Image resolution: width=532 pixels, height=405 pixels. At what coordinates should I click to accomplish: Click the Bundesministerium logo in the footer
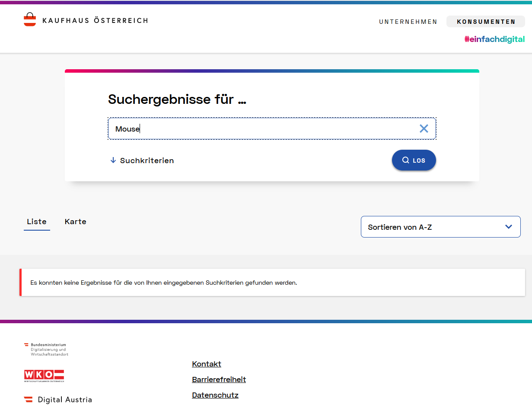pyautogui.click(x=46, y=349)
